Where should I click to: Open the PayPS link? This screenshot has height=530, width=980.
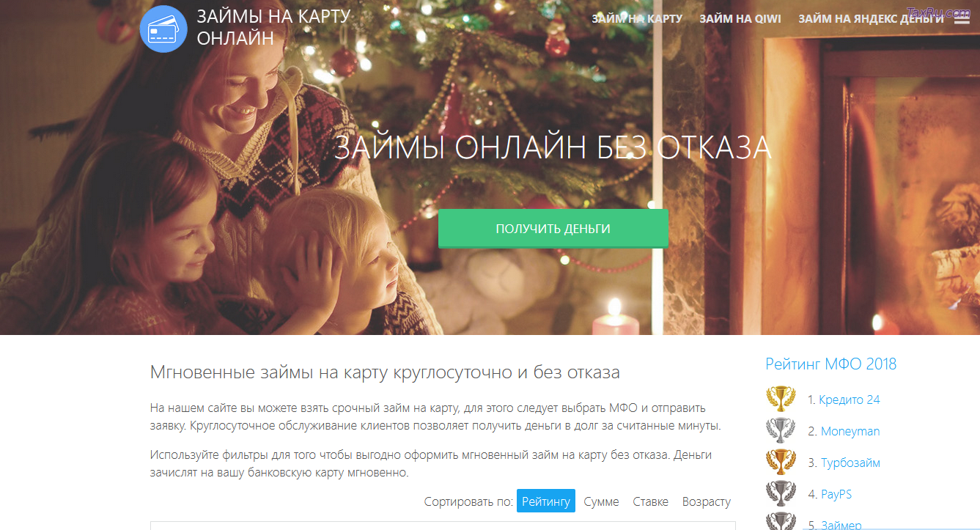pyautogui.click(x=836, y=494)
